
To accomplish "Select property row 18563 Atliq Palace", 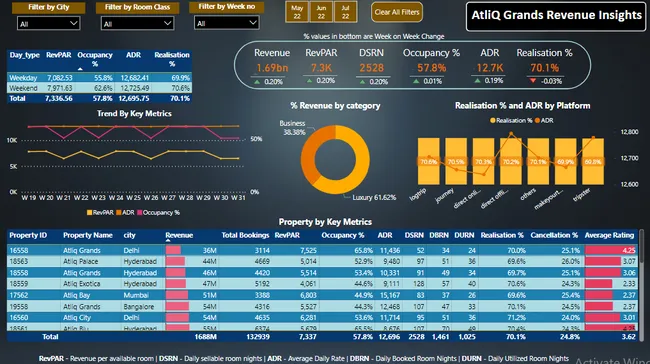I will [322, 262].
